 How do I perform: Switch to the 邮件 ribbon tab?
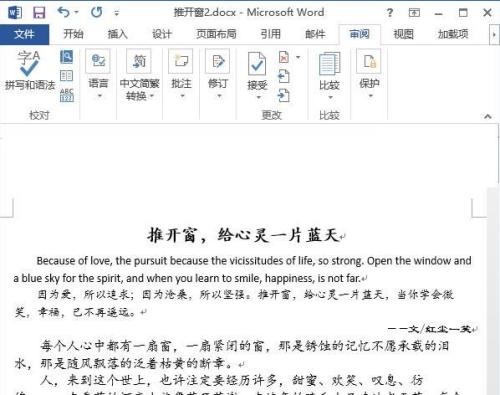[315, 34]
